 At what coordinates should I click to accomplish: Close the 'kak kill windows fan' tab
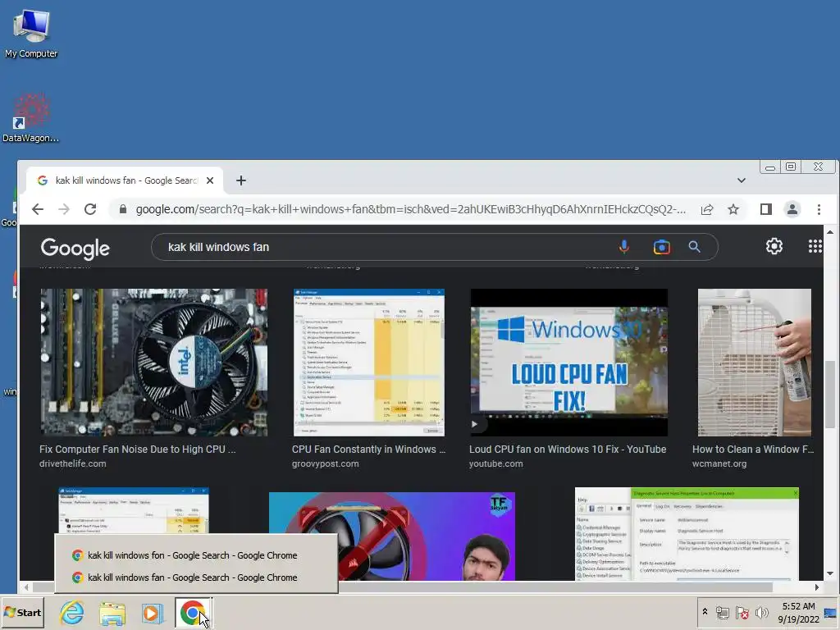click(210, 180)
